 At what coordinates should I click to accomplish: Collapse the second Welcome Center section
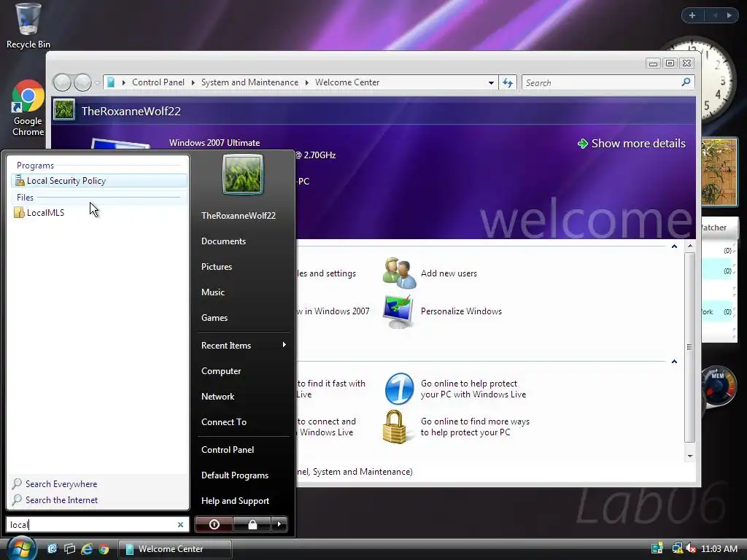coord(674,362)
